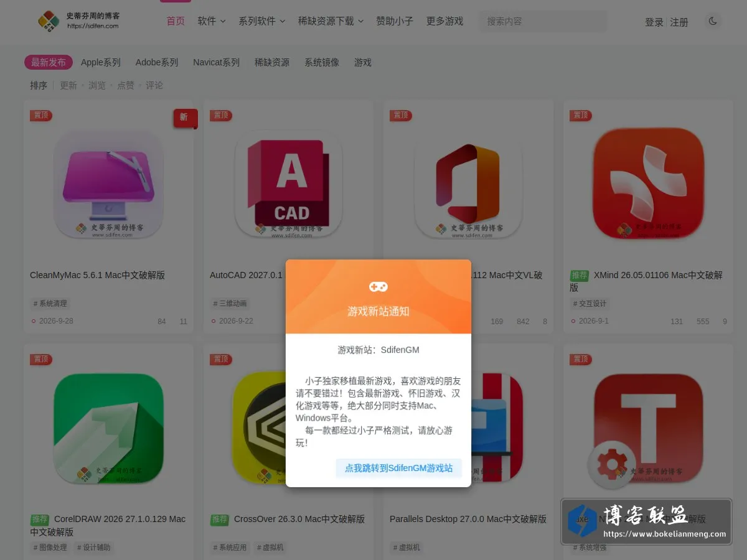Image resolution: width=747 pixels, height=560 pixels.
Task: Select the 游戏 category tab
Action: point(363,62)
